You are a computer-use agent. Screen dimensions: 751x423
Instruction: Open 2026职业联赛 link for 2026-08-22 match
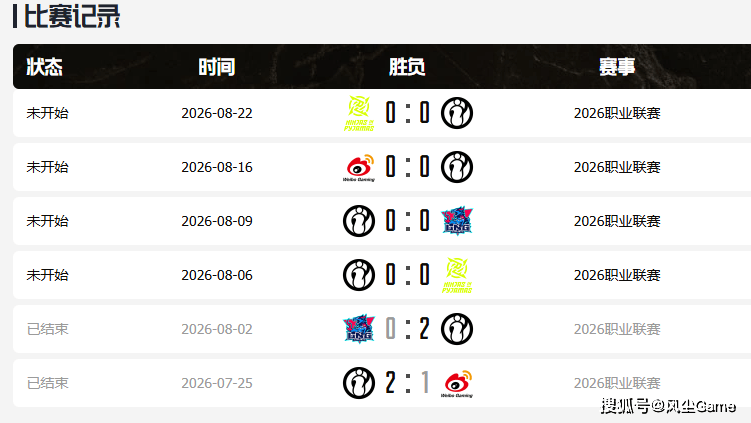[617, 113]
